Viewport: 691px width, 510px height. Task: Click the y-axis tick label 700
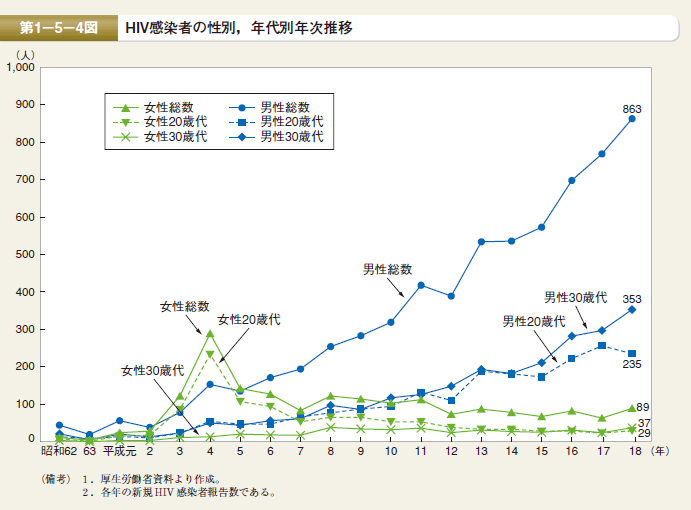pyautogui.click(x=25, y=179)
